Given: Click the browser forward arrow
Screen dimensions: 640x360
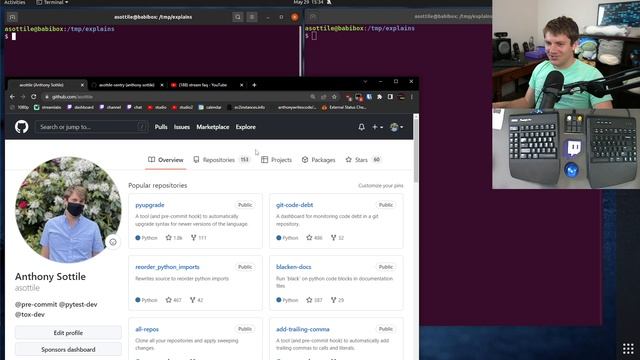Looking at the screenshot, I should point(23,97).
